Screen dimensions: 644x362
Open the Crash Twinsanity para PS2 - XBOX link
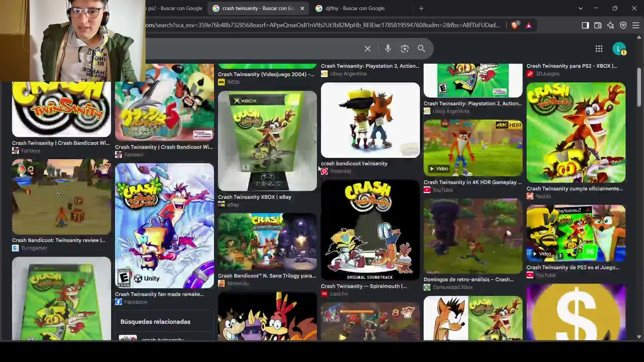pyautogui.click(x=572, y=66)
